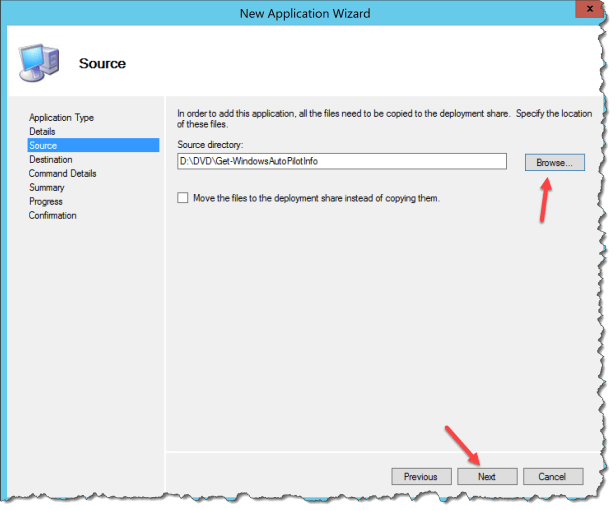Go back with the Previous button
The image size is (616, 511).
click(x=421, y=477)
